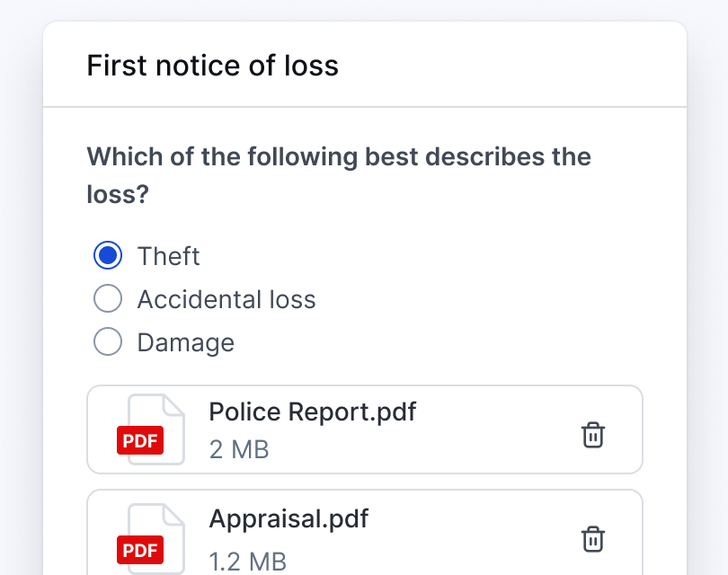Click the trash icon beside Police Report.pdf
728x575 pixels.
[x=593, y=435]
